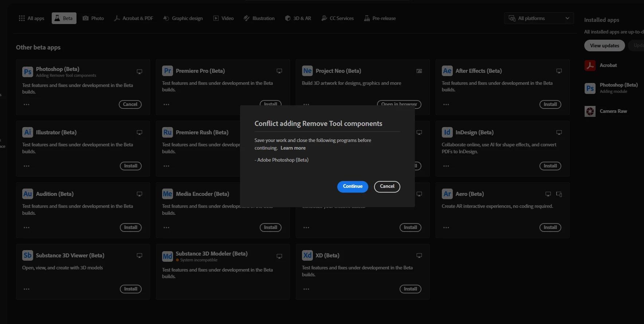Click the XD Xd icon
The height and width of the screenshot is (324, 644).
[x=307, y=255]
